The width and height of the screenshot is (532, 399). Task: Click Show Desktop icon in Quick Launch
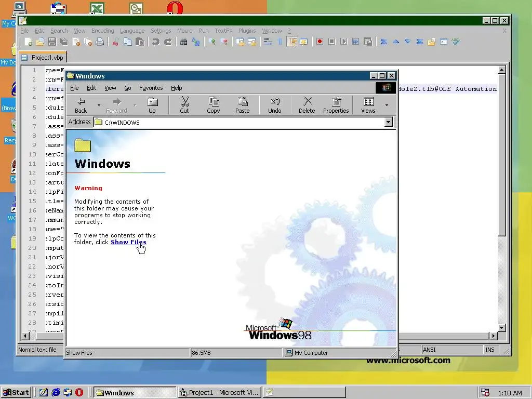click(44, 393)
